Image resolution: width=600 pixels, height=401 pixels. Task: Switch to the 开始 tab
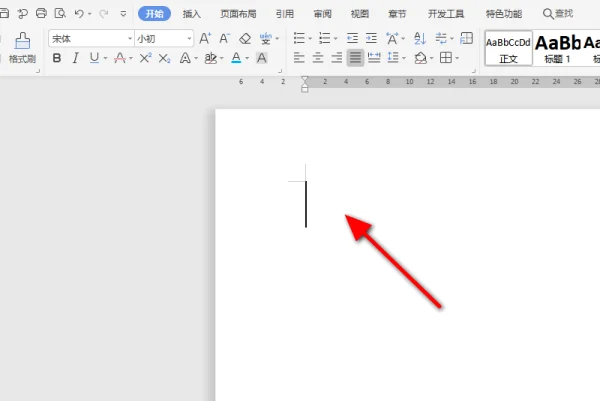tap(154, 14)
